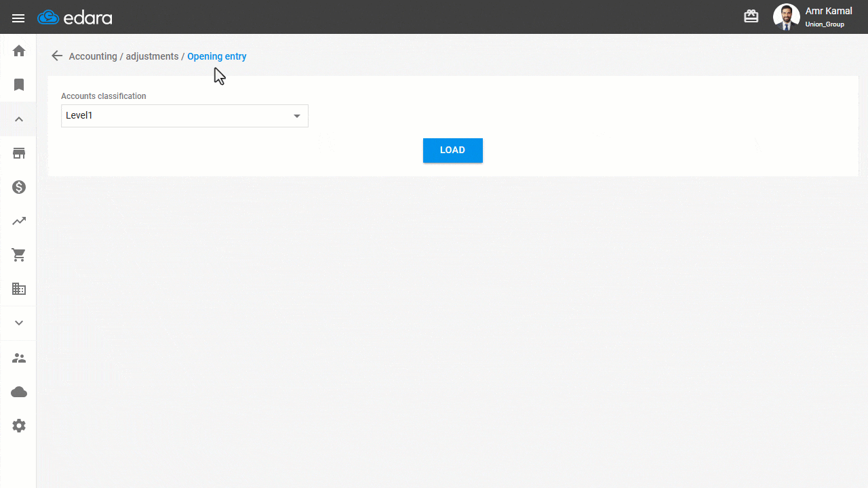Image resolution: width=868 pixels, height=488 pixels.
Task: Open the settings gear in sidebar
Action: click(x=19, y=426)
